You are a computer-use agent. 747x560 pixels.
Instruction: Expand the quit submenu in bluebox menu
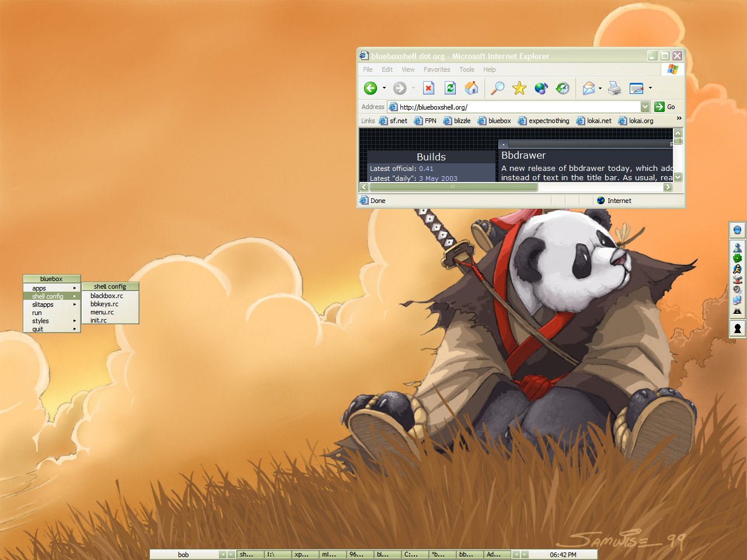(x=75, y=329)
